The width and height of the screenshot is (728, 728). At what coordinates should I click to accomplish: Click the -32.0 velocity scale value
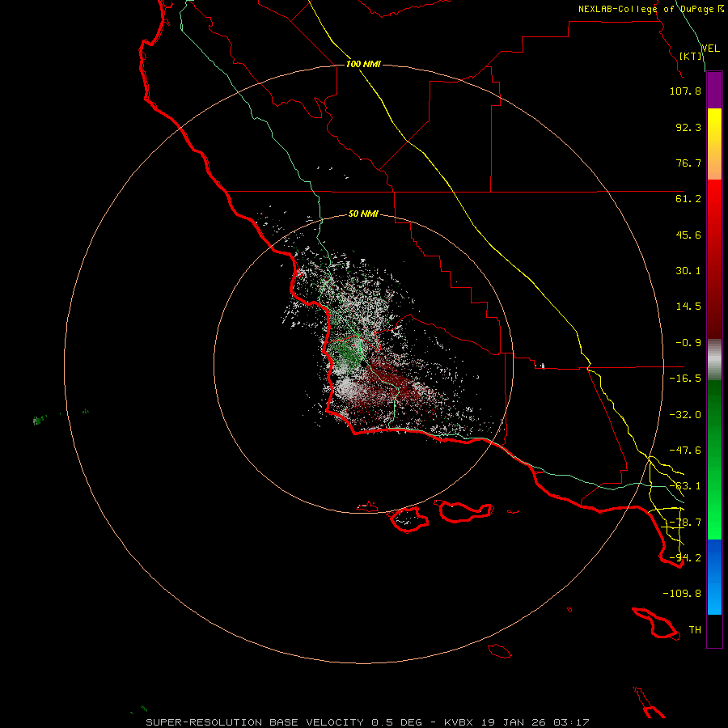click(685, 415)
